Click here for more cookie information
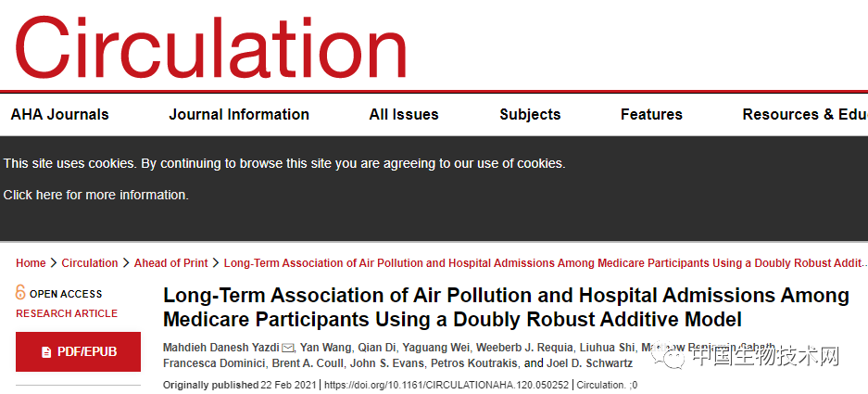Screen dimensions: 868x394 (95, 195)
